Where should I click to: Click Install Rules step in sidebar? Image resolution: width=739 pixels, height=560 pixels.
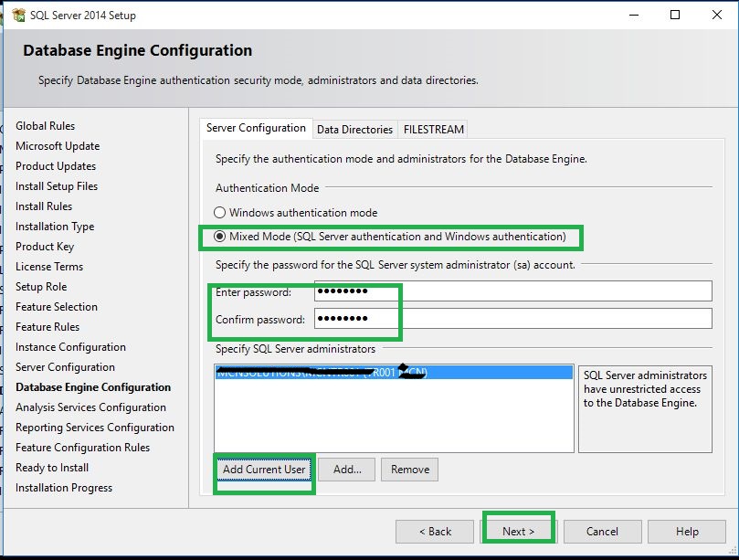click(44, 206)
